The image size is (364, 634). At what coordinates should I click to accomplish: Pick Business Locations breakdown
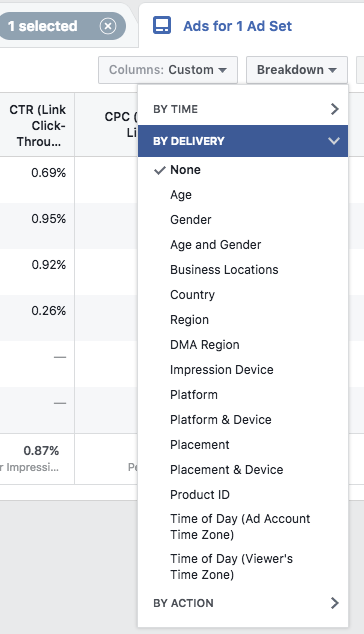point(224,270)
